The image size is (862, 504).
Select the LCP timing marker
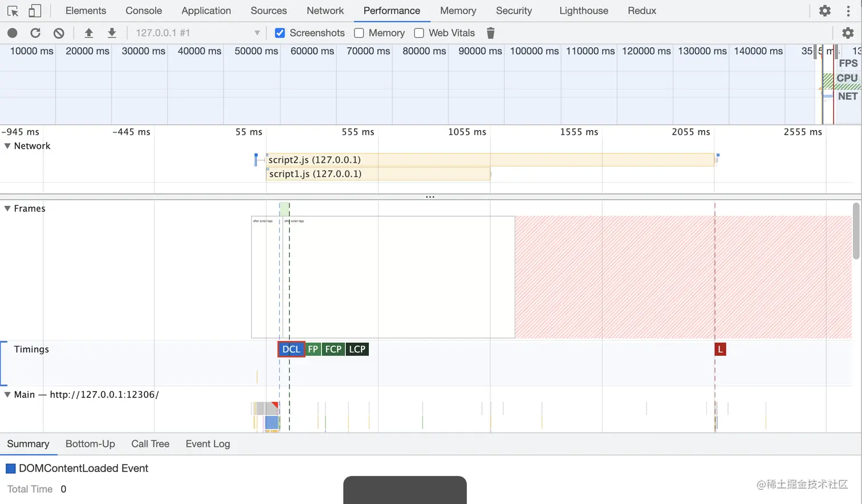[x=357, y=349]
